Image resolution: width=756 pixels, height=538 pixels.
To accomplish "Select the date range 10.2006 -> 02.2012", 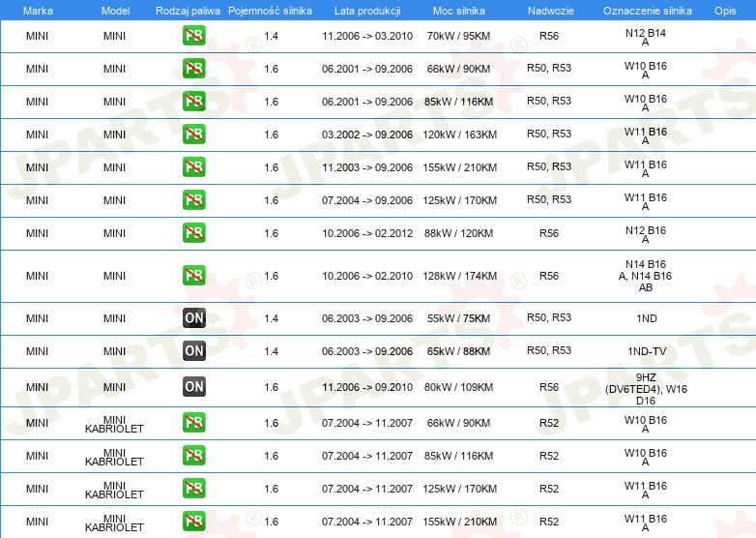I will coord(367,233).
